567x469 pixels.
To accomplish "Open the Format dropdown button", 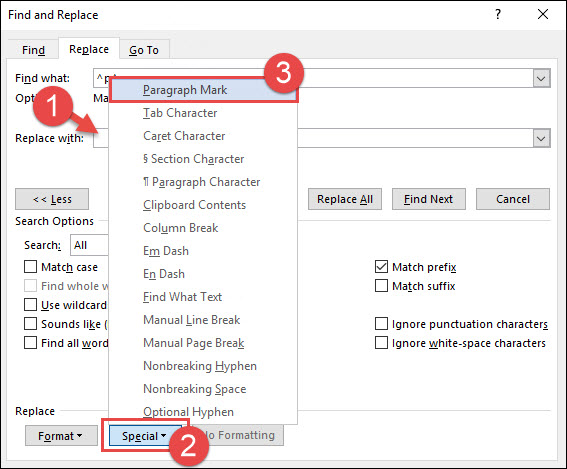I will [61, 436].
